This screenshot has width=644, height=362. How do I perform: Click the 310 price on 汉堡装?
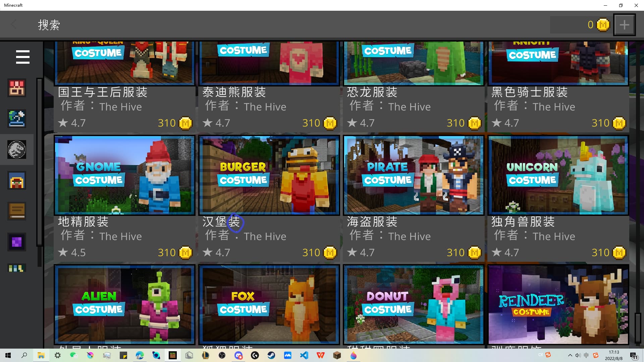pyautogui.click(x=311, y=252)
